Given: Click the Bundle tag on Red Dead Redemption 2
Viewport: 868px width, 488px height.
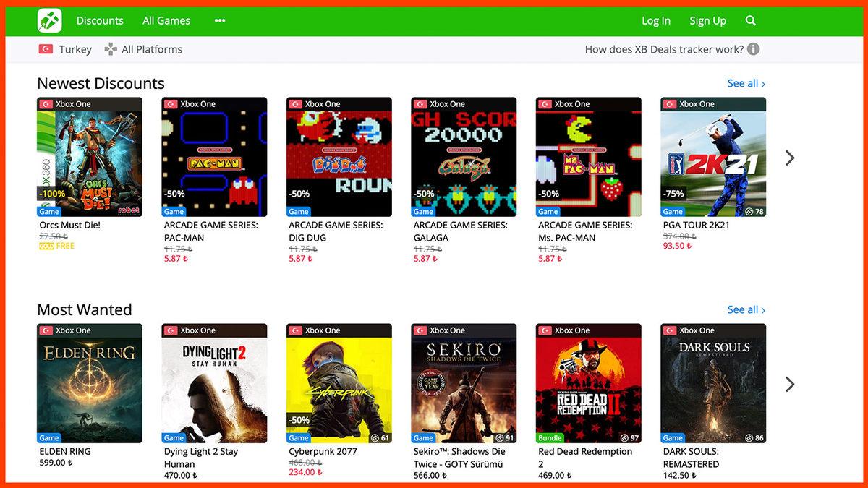Looking at the screenshot, I should (550, 438).
